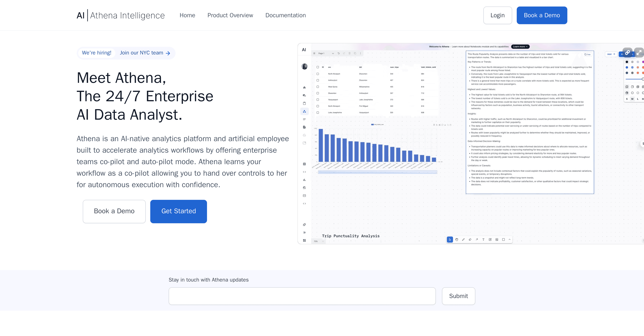This screenshot has height=336, width=644.
Task: Open the Page 1 dropdown
Action: point(333,54)
